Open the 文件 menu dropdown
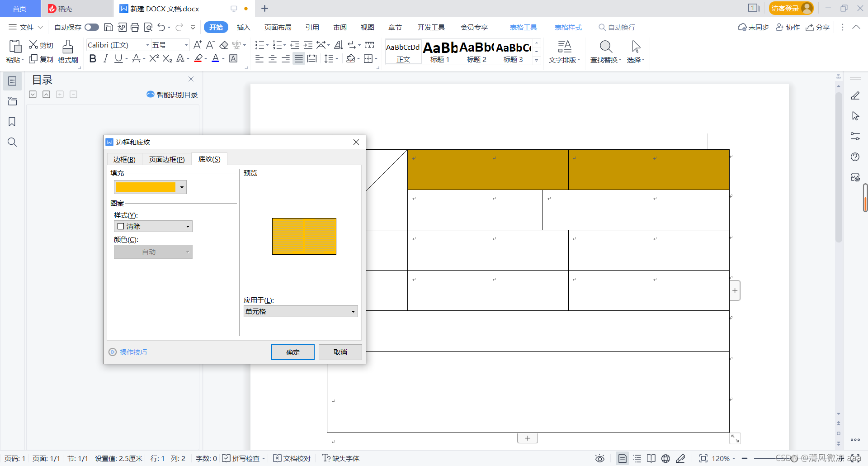Viewport: 868px width, 466px height. pos(26,27)
